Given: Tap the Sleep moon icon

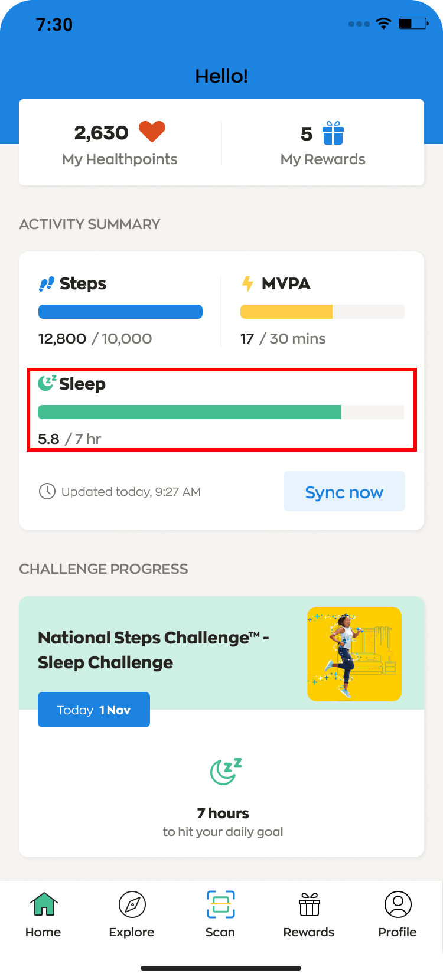Looking at the screenshot, I should 47,383.
